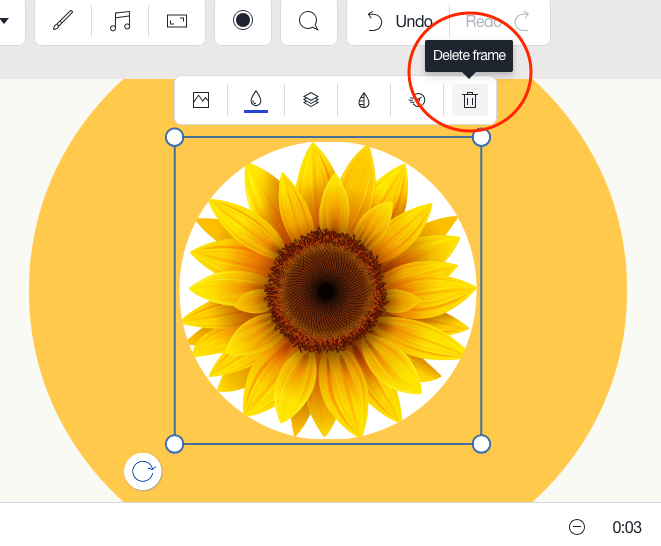Expand the dropdown arrow at top left
The height and width of the screenshot is (546, 661).
click(4, 21)
